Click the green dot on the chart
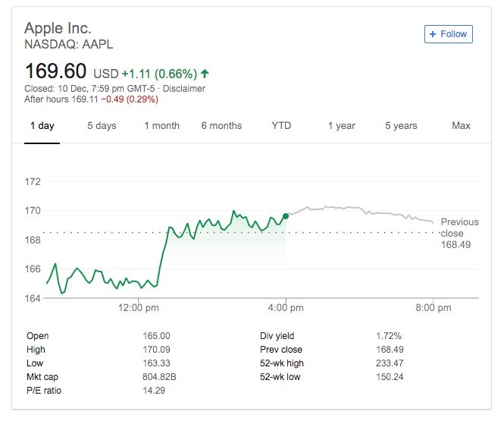504x421 pixels. coord(286,216)
